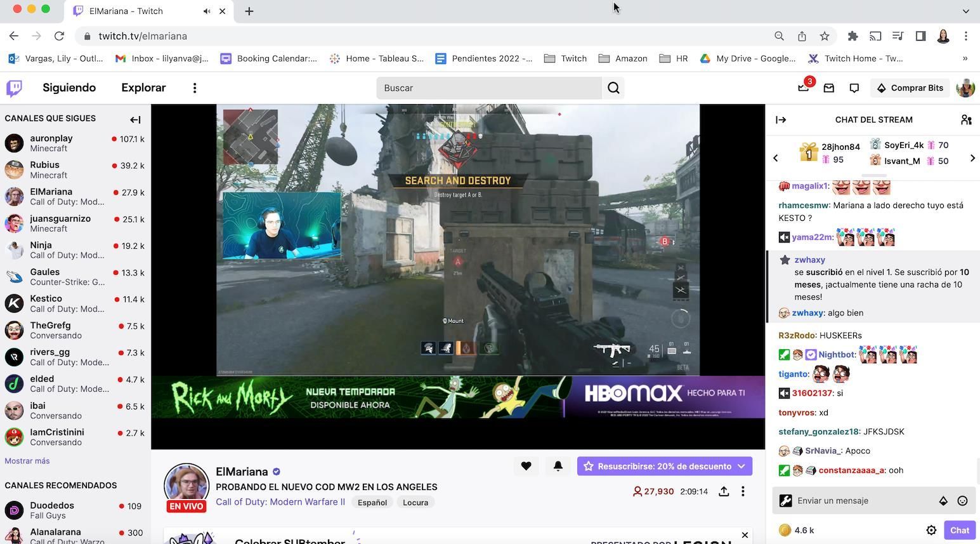Reload the page in Chrome

[x=59, y=36]
